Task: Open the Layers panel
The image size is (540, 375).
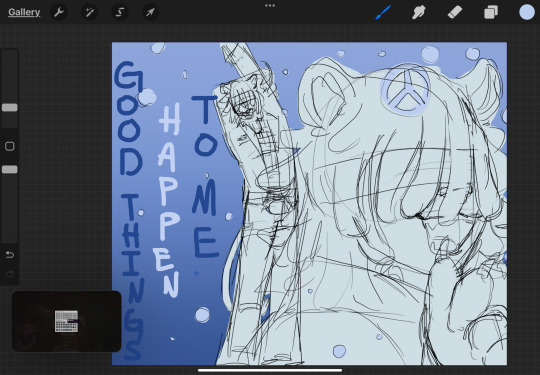Action: click(x=491, y=12)
